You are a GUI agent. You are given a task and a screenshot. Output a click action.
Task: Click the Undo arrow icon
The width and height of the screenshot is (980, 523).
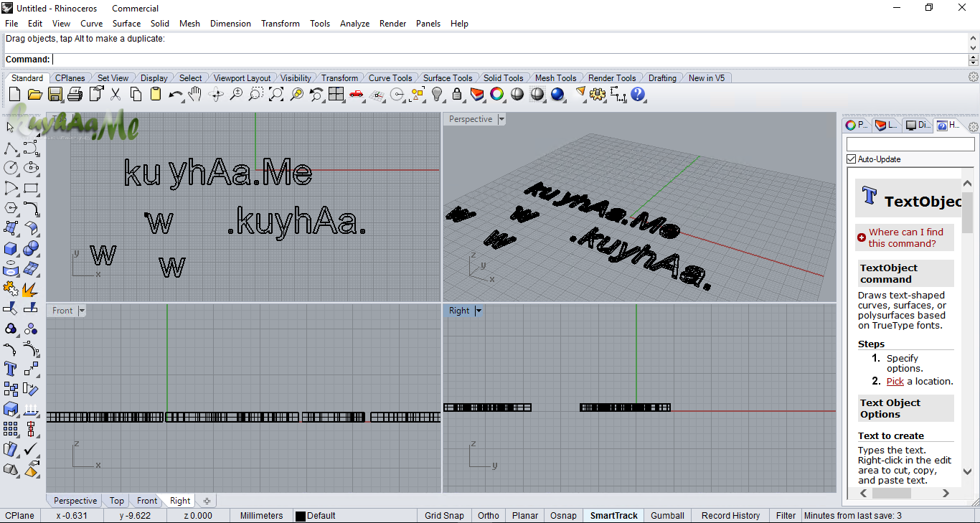176,94
